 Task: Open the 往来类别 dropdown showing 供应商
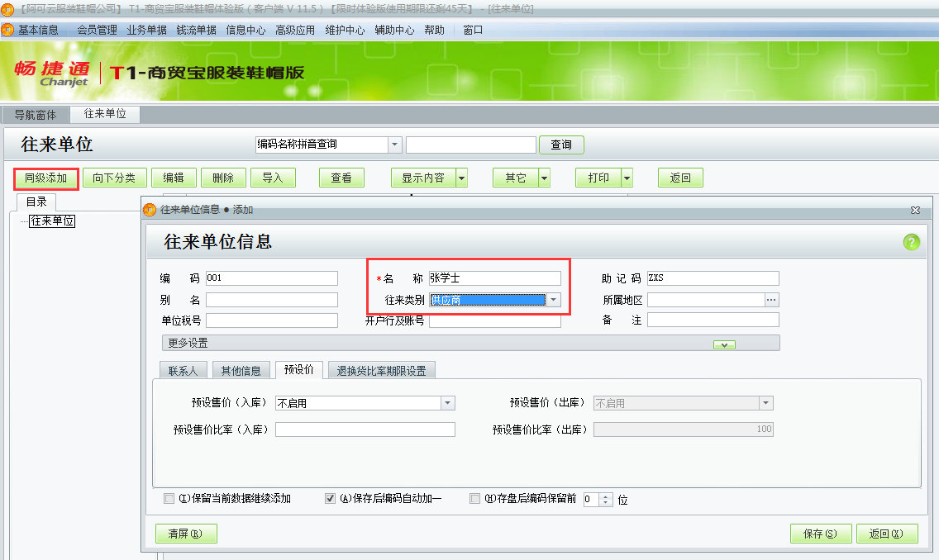tap(554, 300)
